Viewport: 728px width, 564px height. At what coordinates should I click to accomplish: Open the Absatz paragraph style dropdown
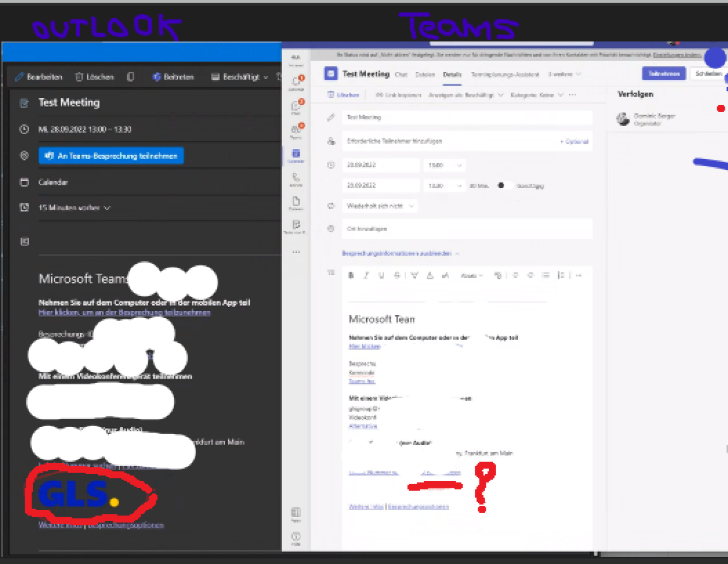(x=472, y=276)
